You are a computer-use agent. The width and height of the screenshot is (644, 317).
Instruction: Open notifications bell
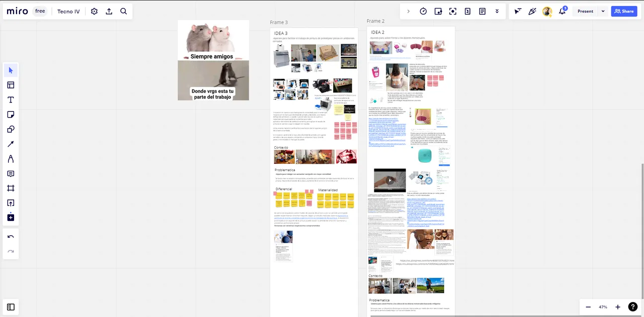click(562, 11)
